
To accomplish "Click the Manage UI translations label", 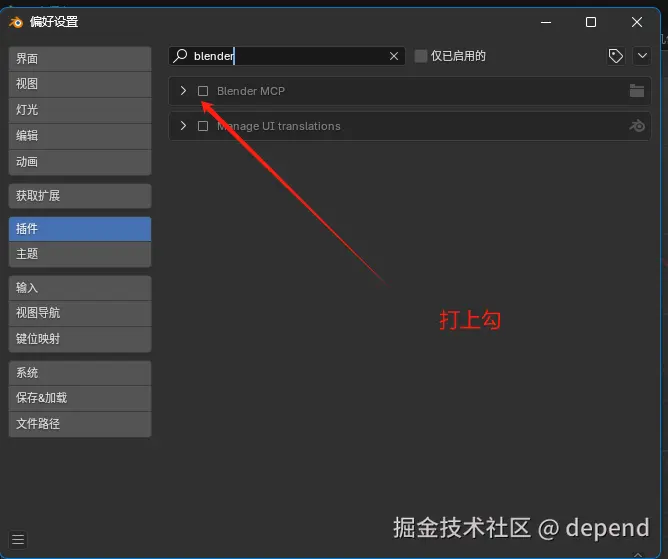I will (x=279, y=126).
